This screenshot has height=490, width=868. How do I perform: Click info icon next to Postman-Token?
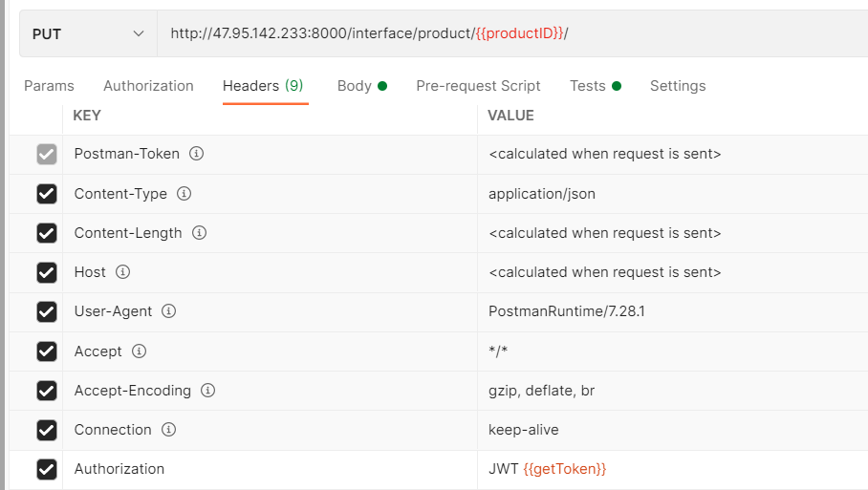(197, 154)
